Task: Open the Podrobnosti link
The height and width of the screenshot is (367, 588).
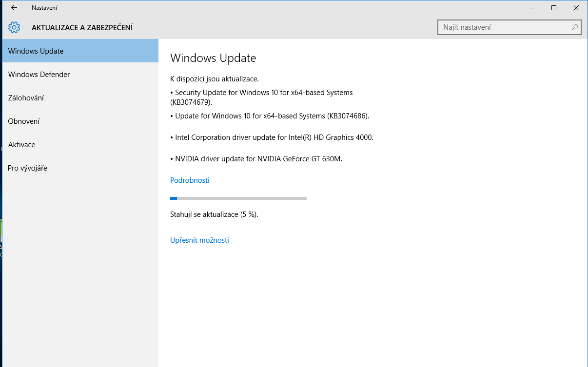Action: click(190, 180)
